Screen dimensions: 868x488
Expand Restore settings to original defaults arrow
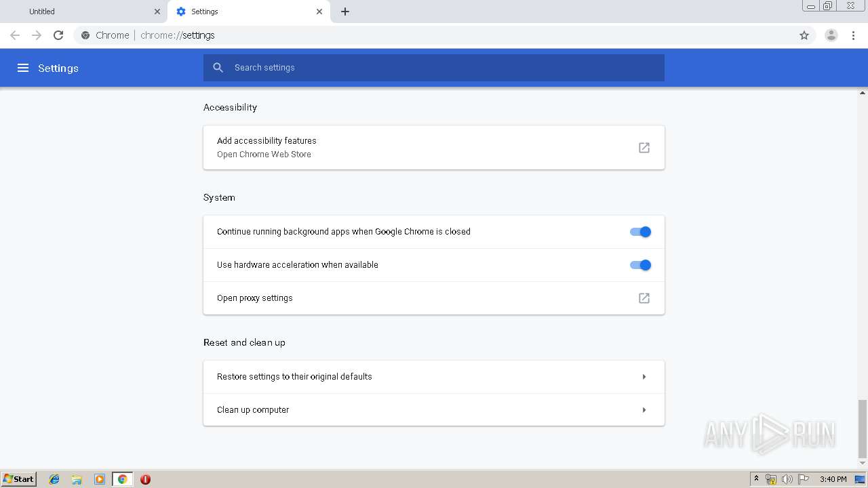click(644, 377)
